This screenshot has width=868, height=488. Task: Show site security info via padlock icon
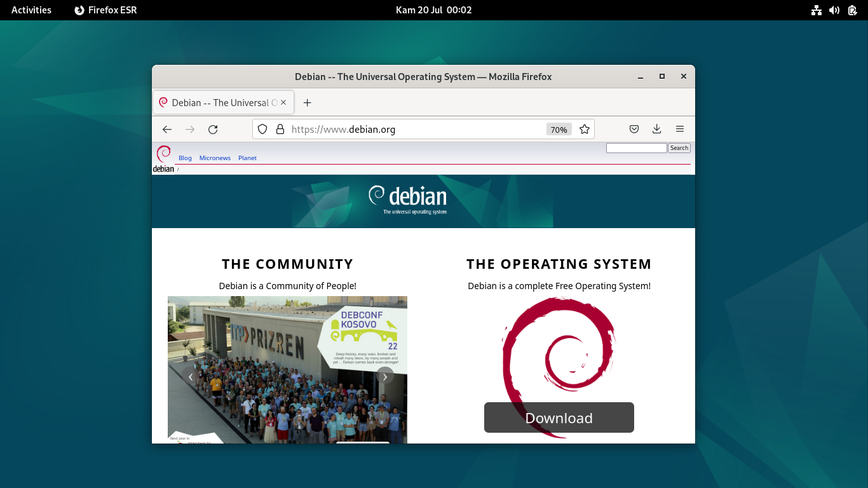click(280, 129)
